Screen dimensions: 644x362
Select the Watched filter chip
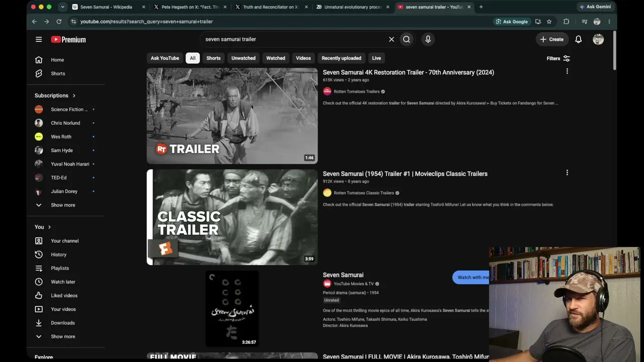tap(276, 58)
